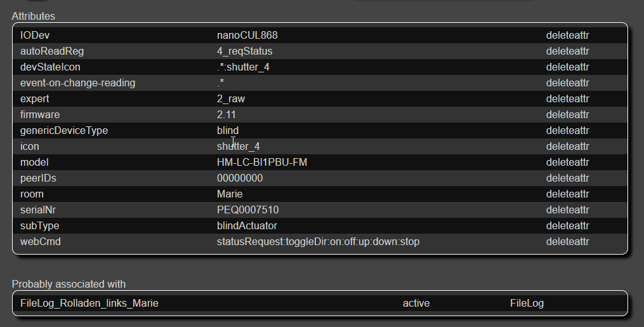Remove the room attribute Marie
644x327 pixels.
[x=568, y=194]
